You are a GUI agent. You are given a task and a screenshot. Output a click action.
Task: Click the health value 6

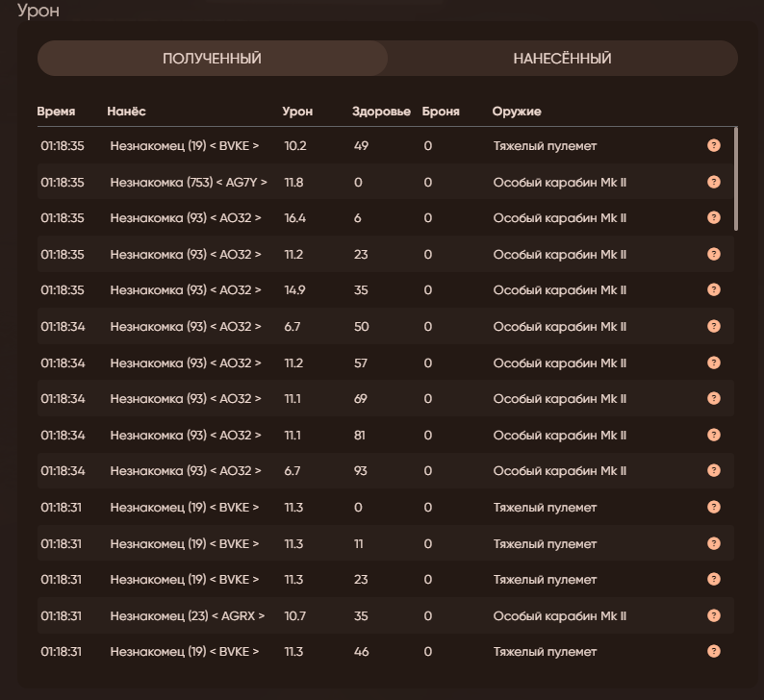coord(358,218)
